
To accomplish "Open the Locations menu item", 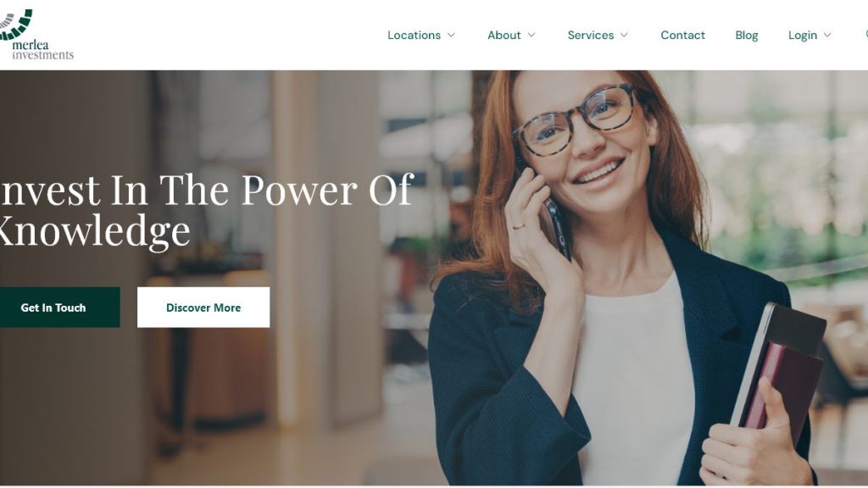I will coord(414,35).
